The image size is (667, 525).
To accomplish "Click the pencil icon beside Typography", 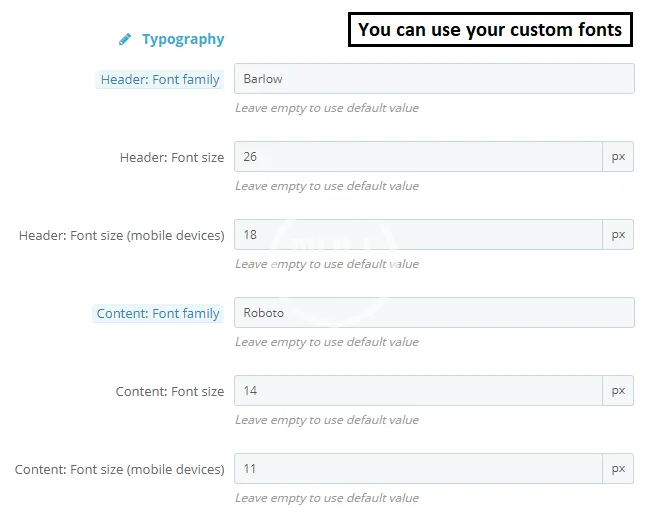I will 125,40.
